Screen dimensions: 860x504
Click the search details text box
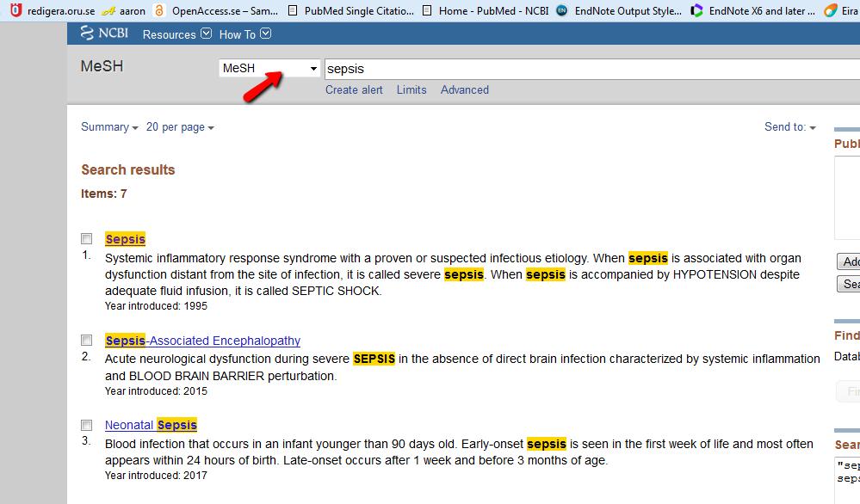point(847,480)
